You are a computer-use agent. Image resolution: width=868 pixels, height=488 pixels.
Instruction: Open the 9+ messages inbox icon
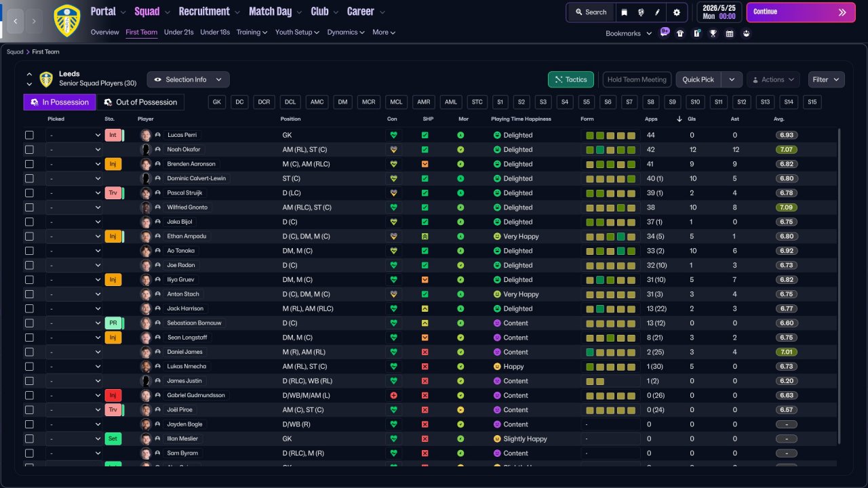tap(665, 32)
